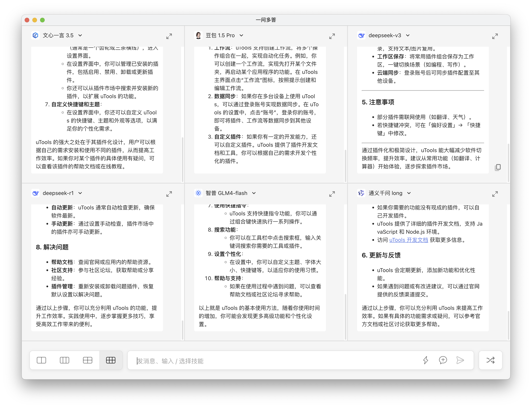Expand the 智普 GLM4-flash panel to fullscreen

(x=332, y=194)
